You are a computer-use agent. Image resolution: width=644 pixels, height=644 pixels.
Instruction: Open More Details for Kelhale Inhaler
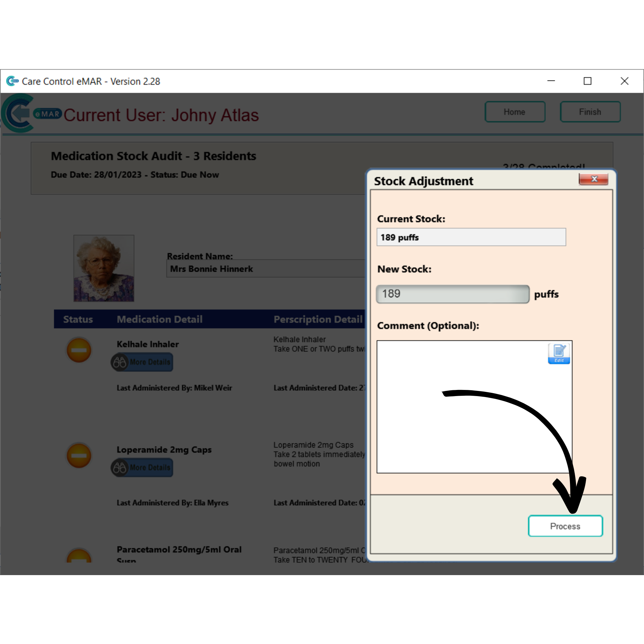click(x=142, y=362)
